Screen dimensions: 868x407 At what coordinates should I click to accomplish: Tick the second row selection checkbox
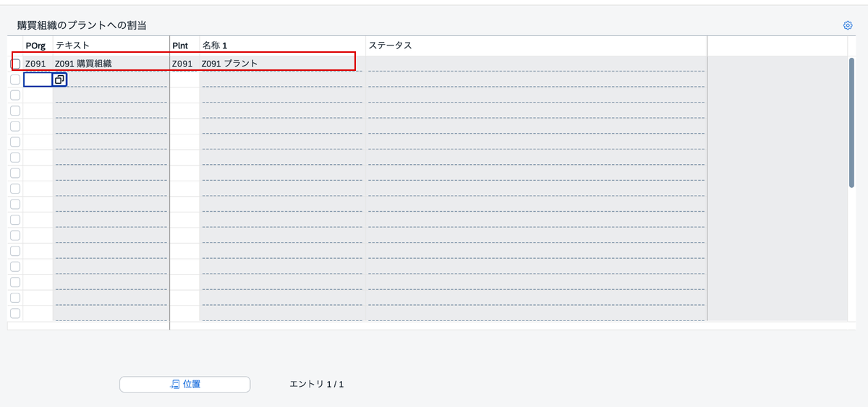15,80
